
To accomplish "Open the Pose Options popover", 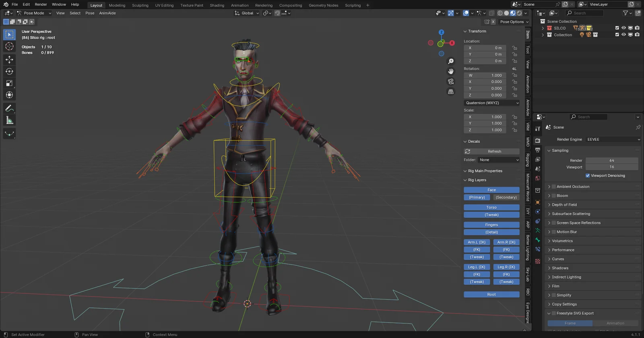I will click(x=514, y=22).
